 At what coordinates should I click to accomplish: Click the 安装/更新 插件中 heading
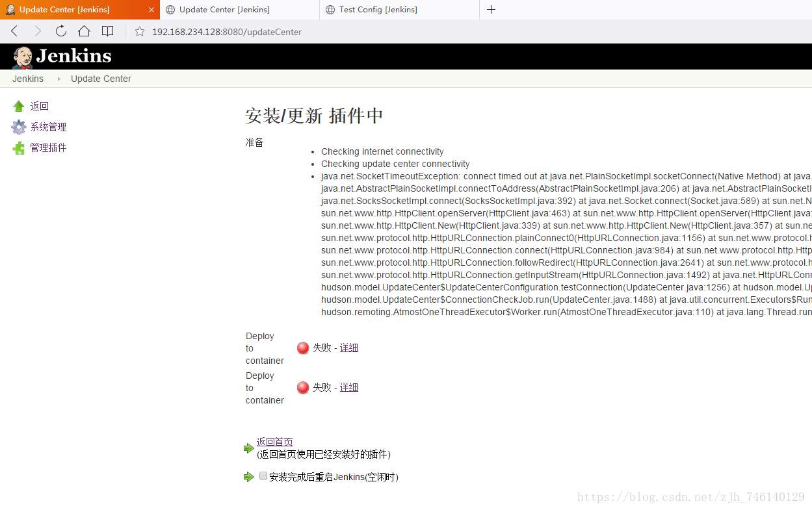click(x=314, y=116)
